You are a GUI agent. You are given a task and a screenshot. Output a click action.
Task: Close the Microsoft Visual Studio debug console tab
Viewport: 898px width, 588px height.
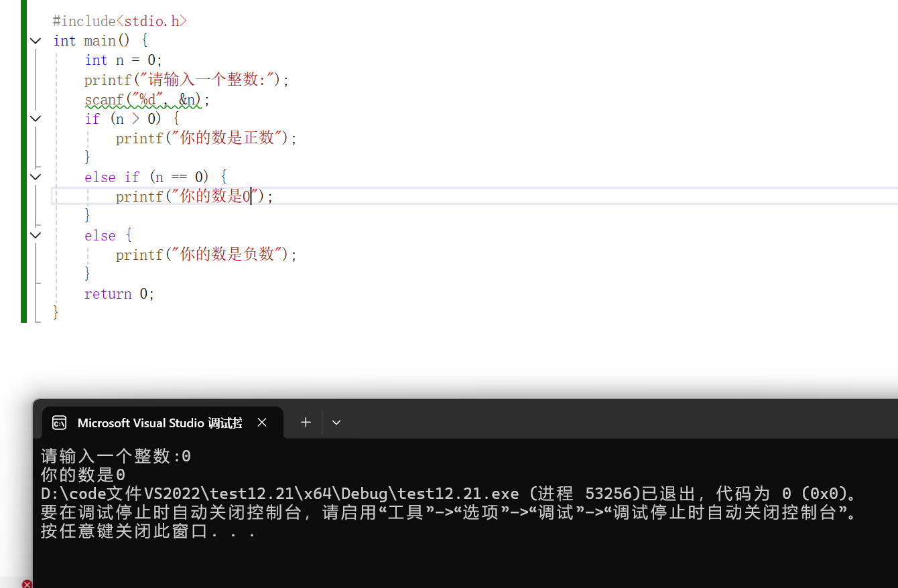point(262,423)
